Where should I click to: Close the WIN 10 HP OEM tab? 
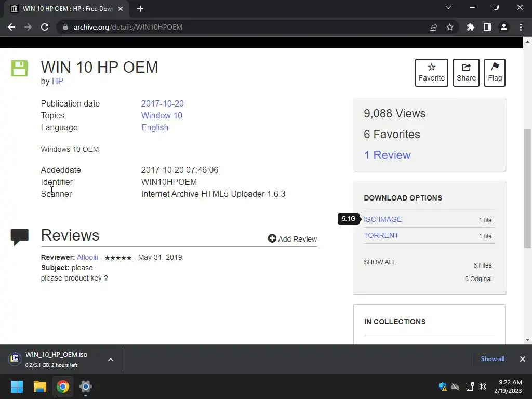pos(121,9)
